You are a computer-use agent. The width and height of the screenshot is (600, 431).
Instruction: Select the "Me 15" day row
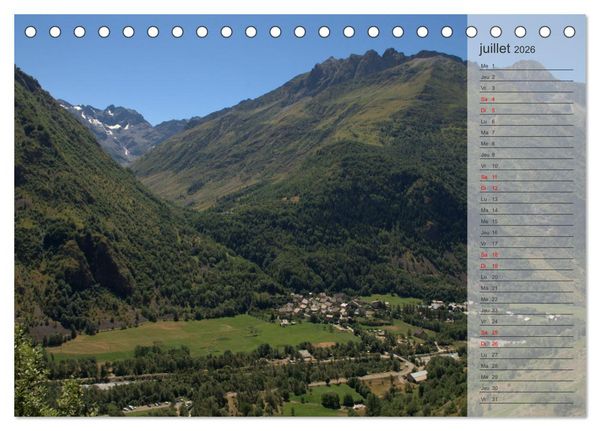pyautogui.click(x=527, y=221)
